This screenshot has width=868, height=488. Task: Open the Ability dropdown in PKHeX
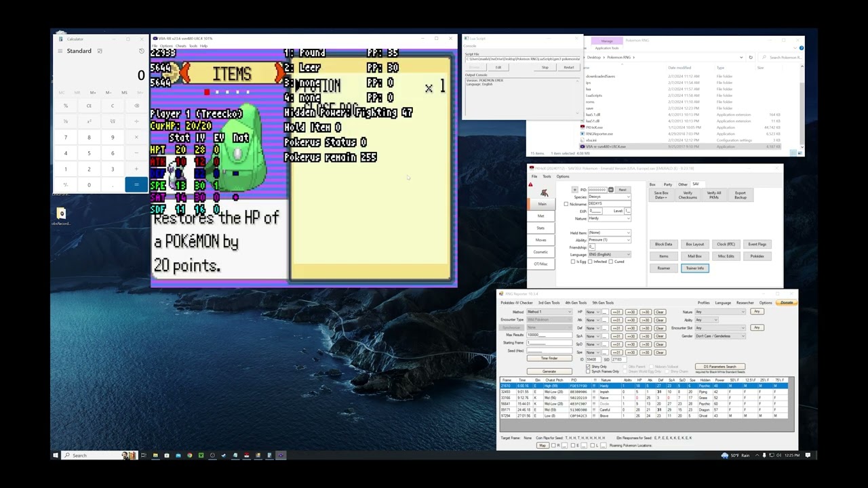click(x=609, y=240)
